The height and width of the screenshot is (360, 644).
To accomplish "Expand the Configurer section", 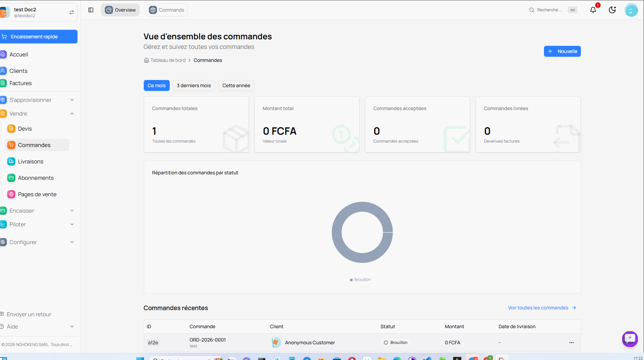I will pos(38,242).
